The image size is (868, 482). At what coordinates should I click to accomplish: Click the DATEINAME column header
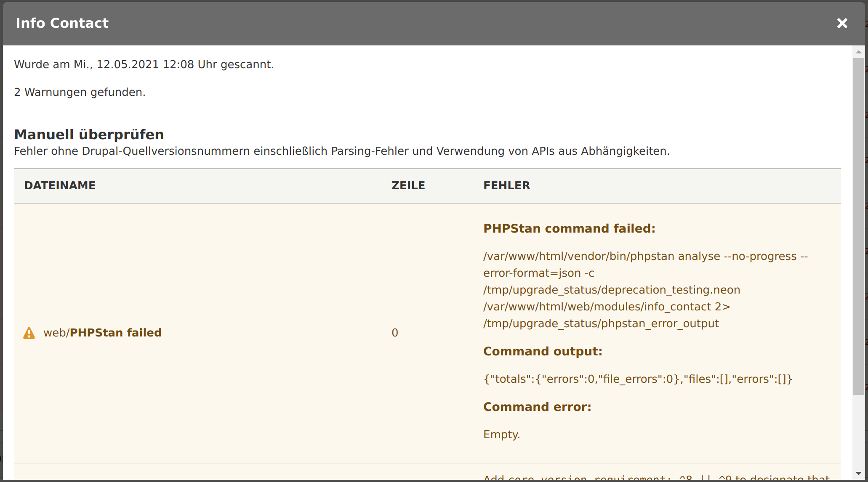[x=60, y=185]
